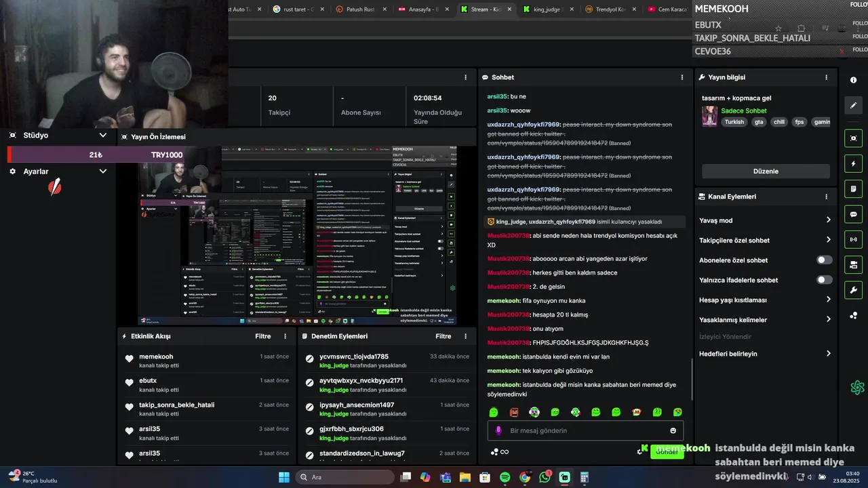Open Kanal Eylemleri panel three-dot menu
The width and height of the screenshot is (868, 488).
pos(826,197)
